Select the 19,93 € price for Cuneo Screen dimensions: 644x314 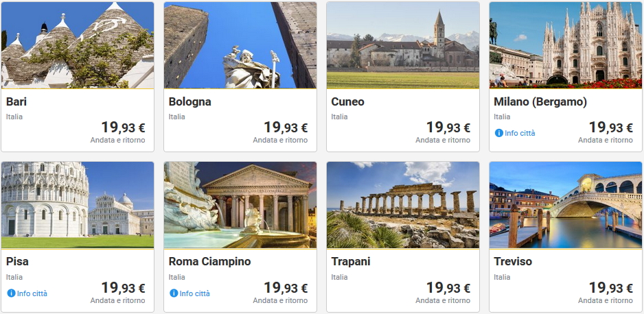pyautogui.click(x=448, y=128)
